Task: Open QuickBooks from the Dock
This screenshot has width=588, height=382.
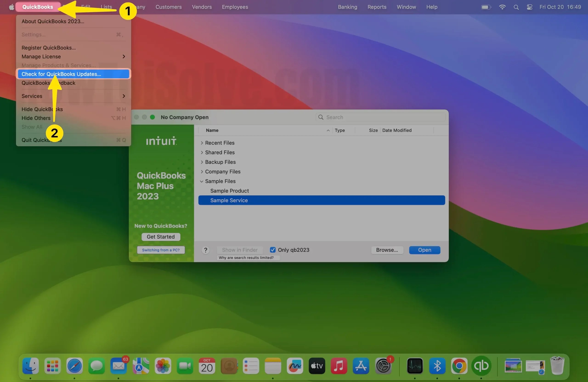Action: pos(481,366)
